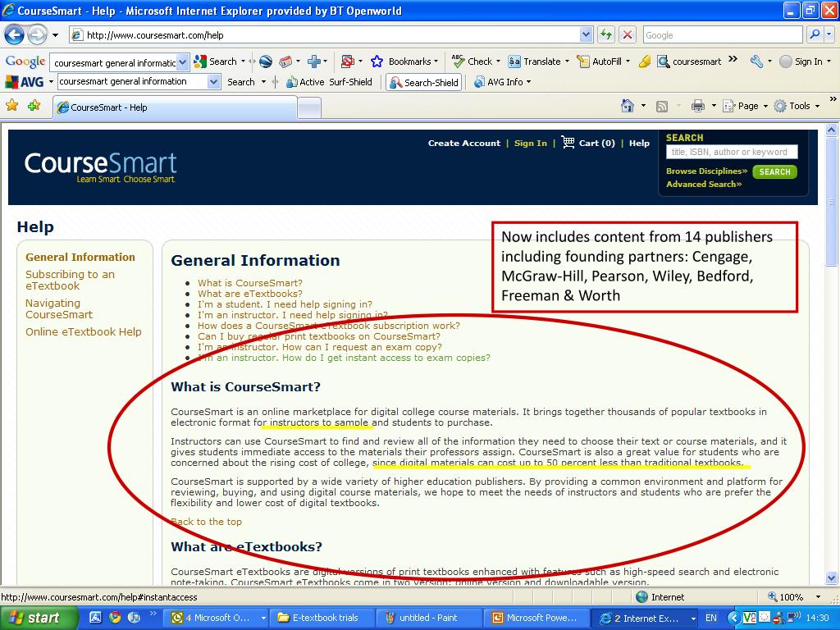840x630 pixels.
Task: Open the Cart (0) link
Action: click(x=587, y=143)
